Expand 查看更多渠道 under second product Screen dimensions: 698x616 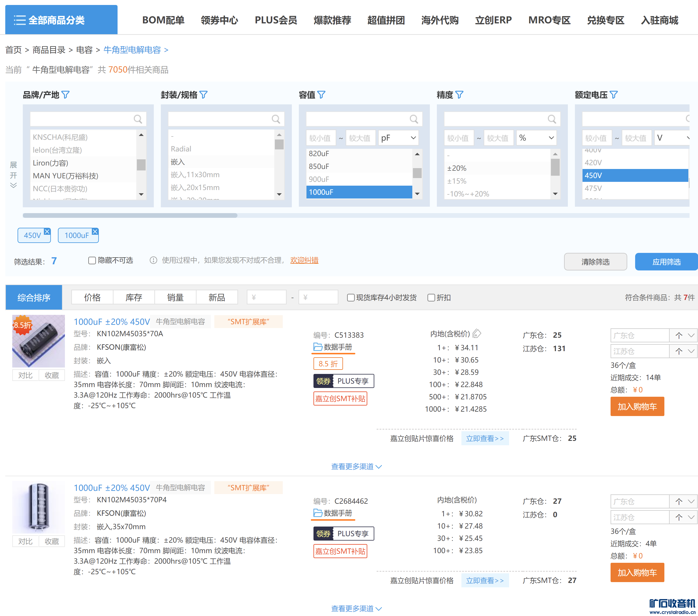[356, 608]
